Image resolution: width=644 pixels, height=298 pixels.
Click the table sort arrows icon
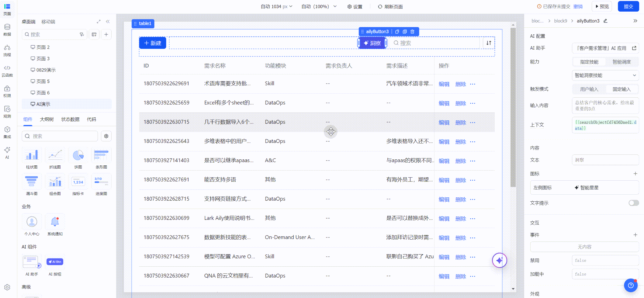(489, 43)
